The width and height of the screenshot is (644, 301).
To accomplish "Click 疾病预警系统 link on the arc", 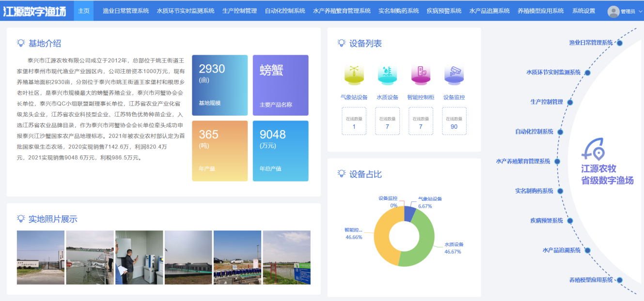I will click(547, 220).
